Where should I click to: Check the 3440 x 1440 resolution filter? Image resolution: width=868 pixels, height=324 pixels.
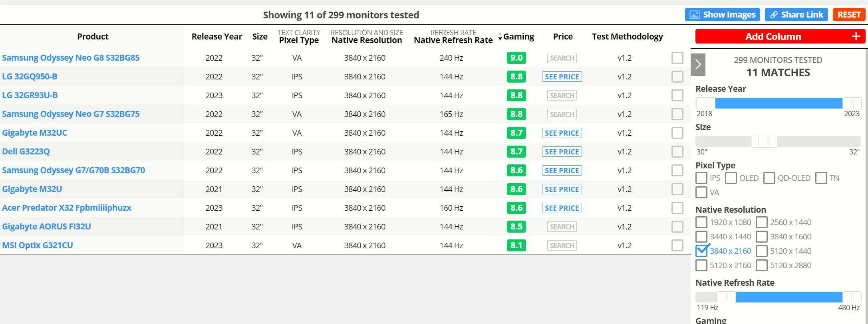(701, 237)
